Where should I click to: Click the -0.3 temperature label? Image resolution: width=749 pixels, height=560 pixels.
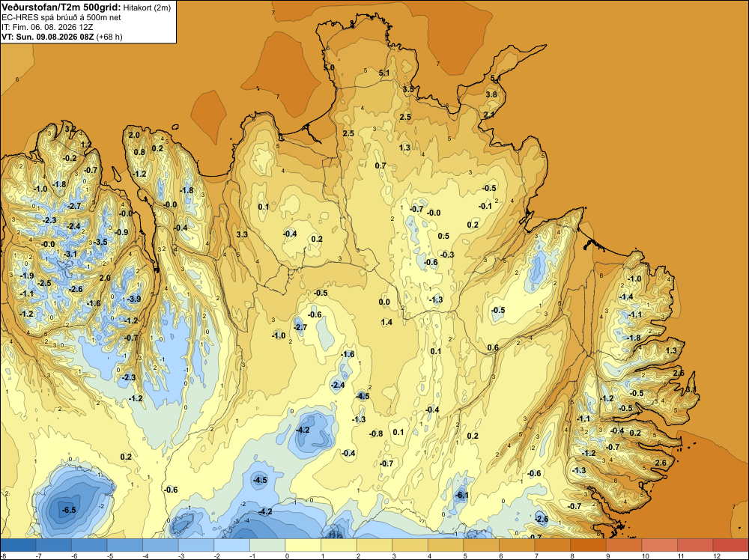coord(447,255)
